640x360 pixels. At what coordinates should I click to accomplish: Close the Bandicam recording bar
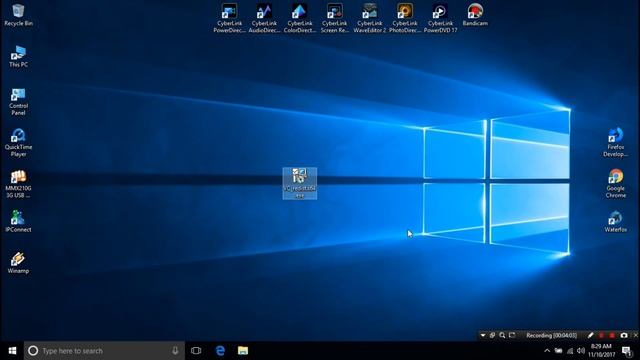636,335
